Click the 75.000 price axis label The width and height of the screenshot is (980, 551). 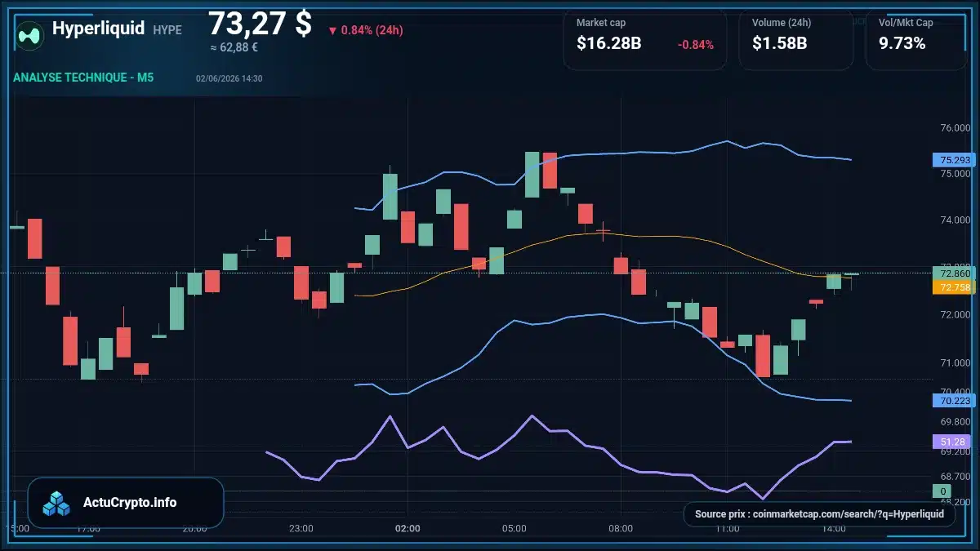[x=955, y=174]
